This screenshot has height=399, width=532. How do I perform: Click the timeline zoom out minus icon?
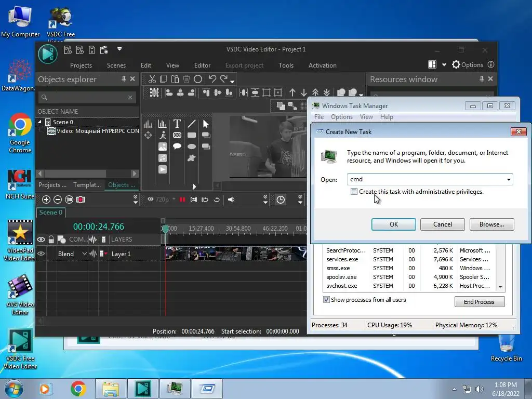tap(58, 199)
